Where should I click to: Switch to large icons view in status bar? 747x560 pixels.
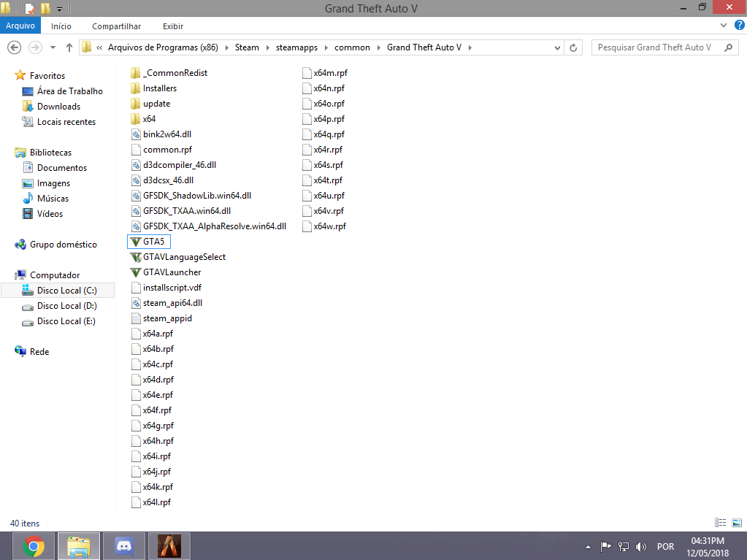point(737,523)
